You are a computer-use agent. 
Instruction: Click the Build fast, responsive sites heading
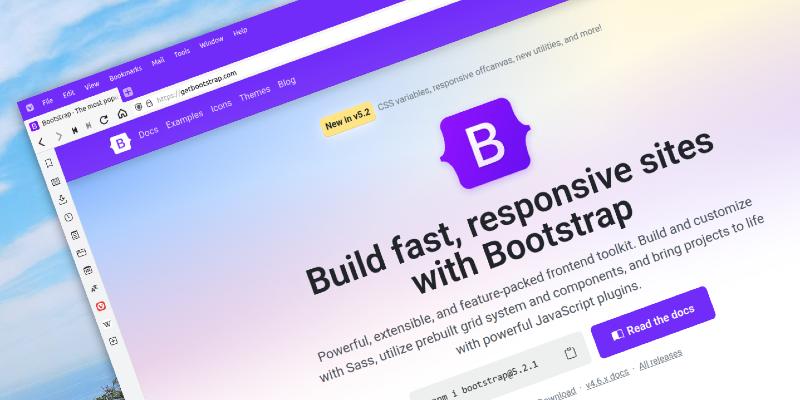coord(509,212)
